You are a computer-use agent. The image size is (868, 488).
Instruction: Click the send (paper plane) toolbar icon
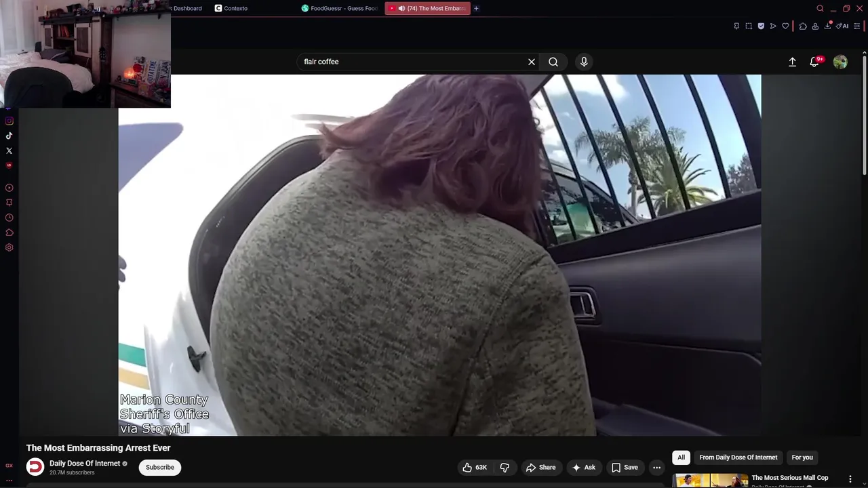point(773,26)
